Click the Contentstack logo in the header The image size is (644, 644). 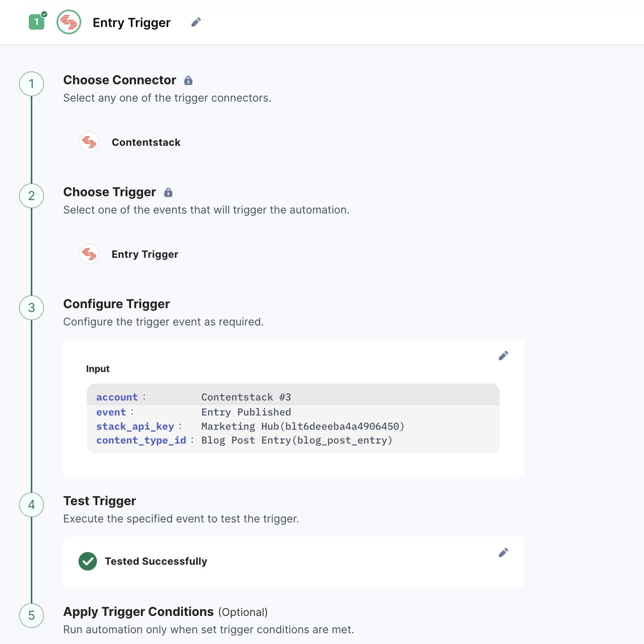coord(69,22)
